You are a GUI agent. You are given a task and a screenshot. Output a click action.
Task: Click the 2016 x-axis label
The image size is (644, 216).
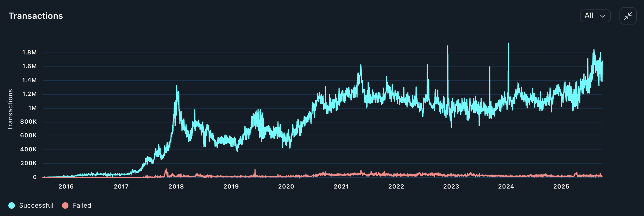[66, 186]
